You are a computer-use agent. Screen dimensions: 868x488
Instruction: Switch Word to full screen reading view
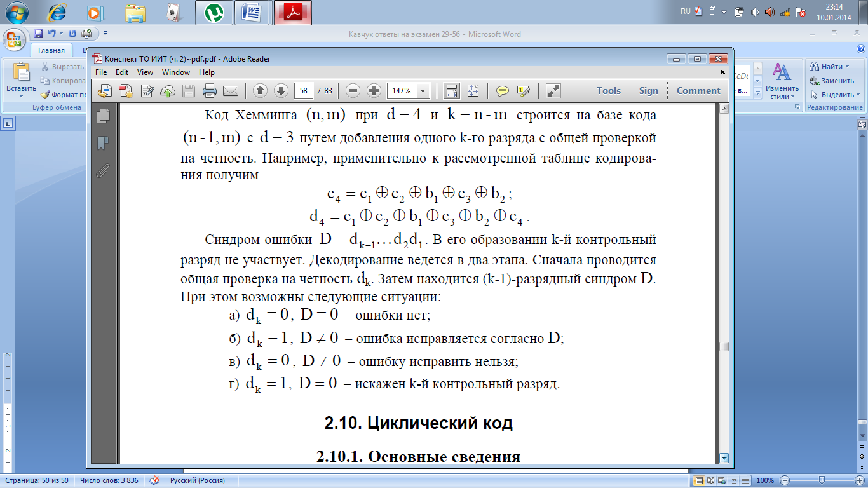click(x=710, y=480)
